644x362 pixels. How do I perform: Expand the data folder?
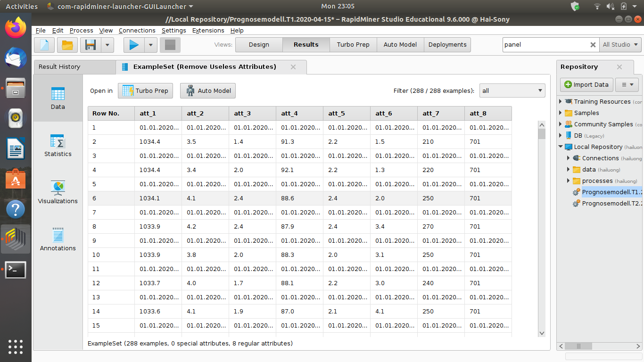569,169
